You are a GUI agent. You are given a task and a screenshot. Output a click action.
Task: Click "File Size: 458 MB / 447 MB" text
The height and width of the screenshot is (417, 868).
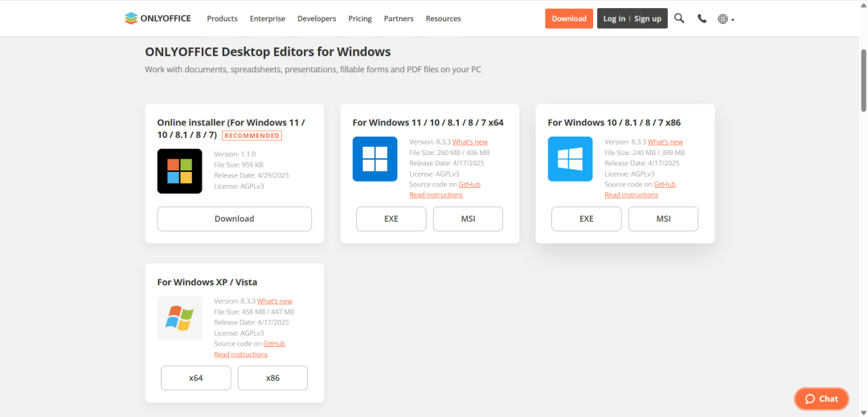(254, 312)
